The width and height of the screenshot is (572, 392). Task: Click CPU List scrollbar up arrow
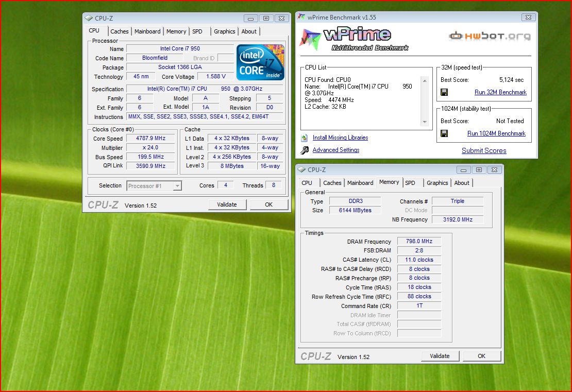coord(425,80)
